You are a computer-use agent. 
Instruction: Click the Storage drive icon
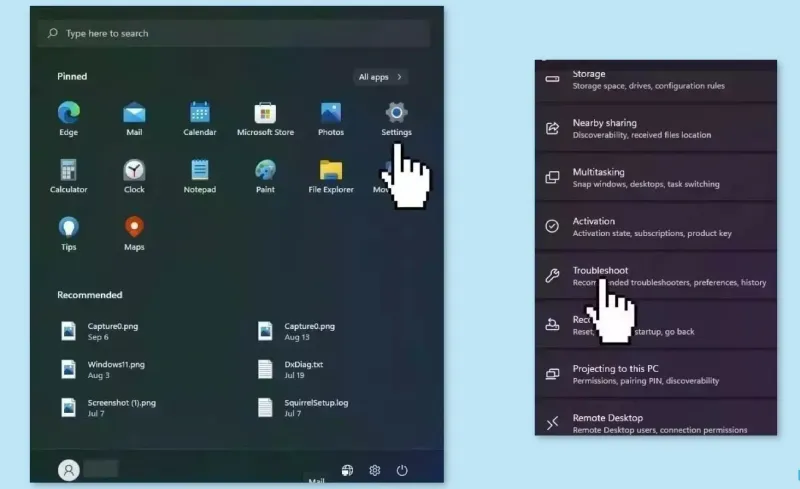[x=552, y=79]
